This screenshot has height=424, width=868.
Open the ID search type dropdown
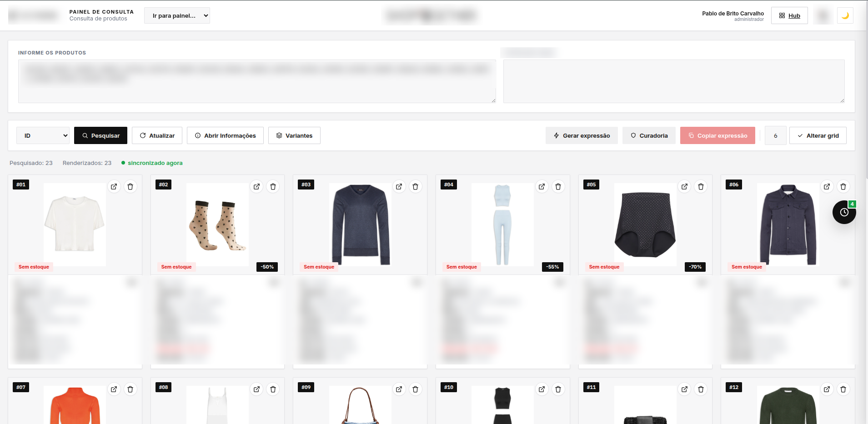coord(43,135)
